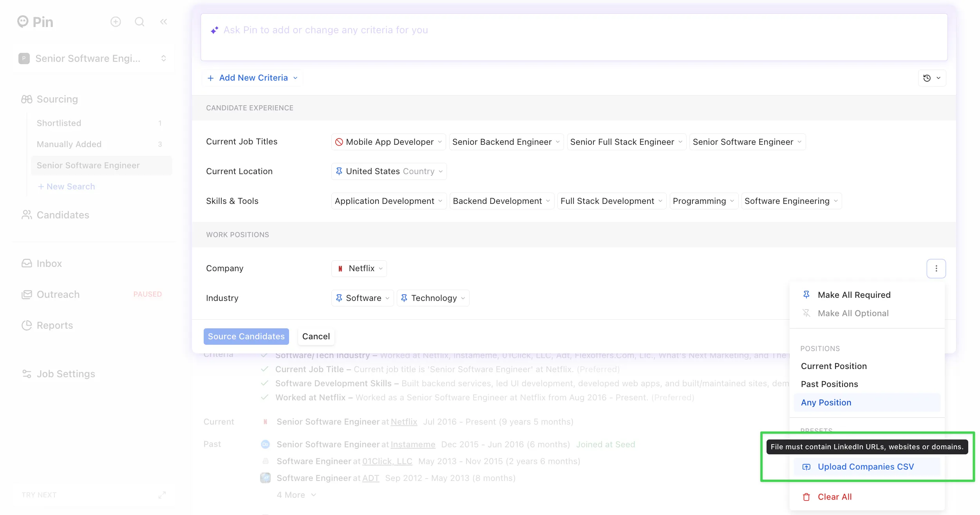980x515 pixels.
Task: Toggle pin icon on United States chip
Action: [x=339, y=171]
